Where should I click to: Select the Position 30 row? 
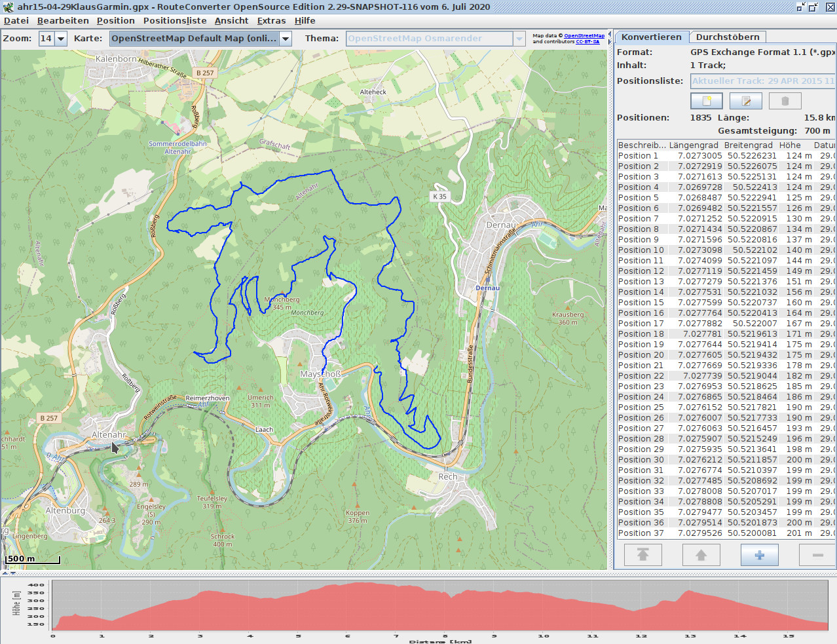point(726,460)
